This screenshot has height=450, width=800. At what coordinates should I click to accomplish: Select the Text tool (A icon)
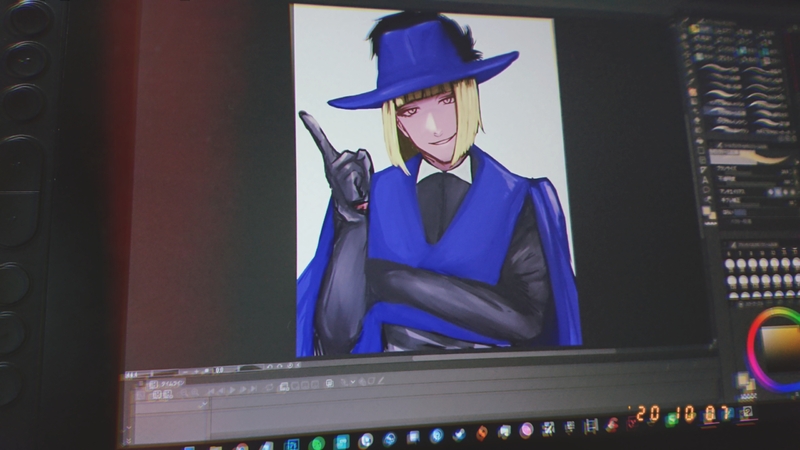[x=706, y=180]
